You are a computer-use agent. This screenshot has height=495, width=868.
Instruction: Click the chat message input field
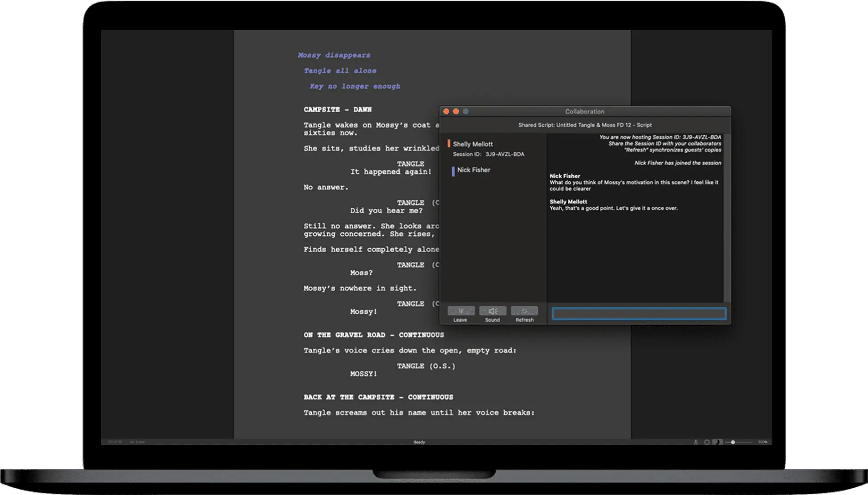click(639, 314)
